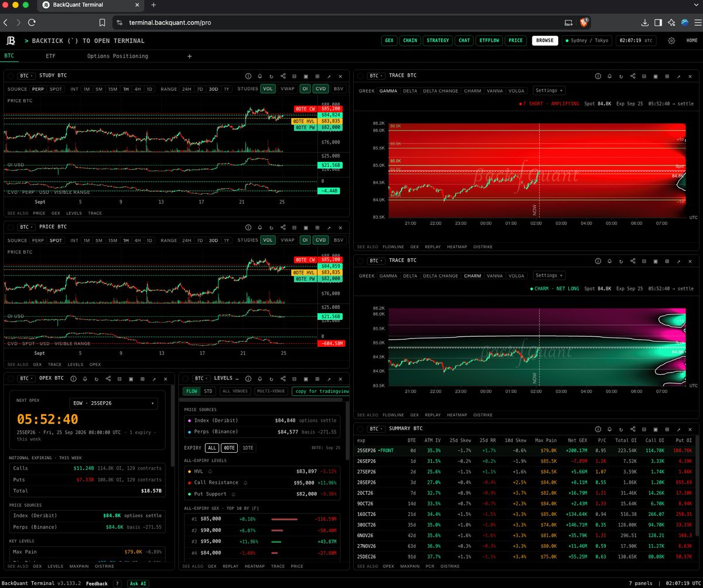
Task: Select VANNA greek in Gamma TRACE panel
Action: click(x=495, y=91)
